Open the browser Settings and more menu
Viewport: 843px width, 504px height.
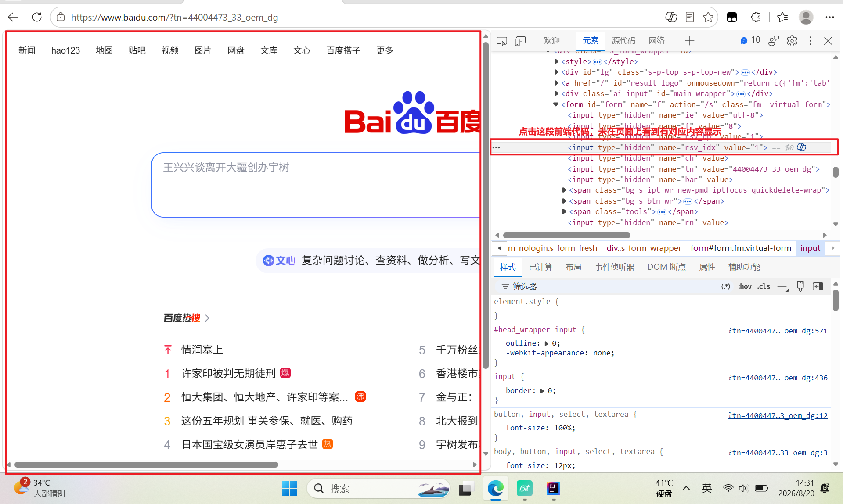coord(829,17)
